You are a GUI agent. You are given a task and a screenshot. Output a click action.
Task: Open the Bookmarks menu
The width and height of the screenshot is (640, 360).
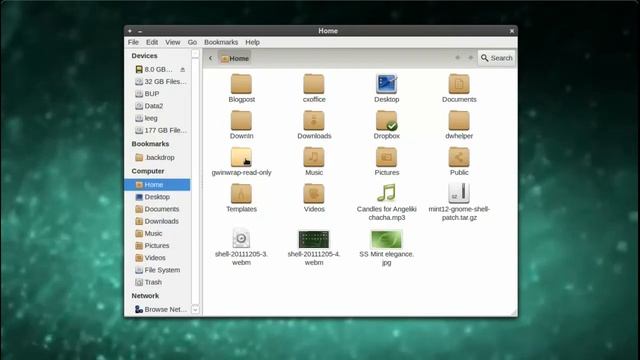[x=221, y=42]
